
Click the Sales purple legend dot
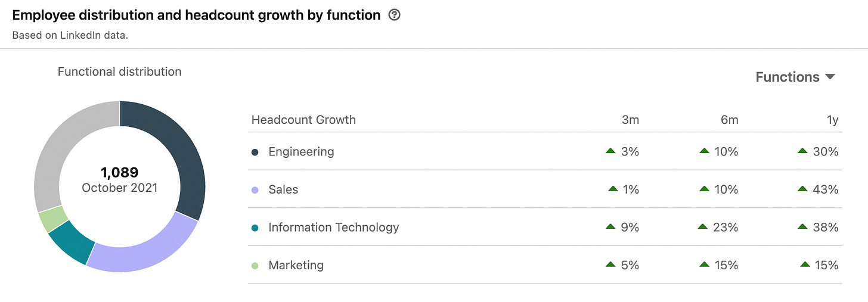coord(255,190)
